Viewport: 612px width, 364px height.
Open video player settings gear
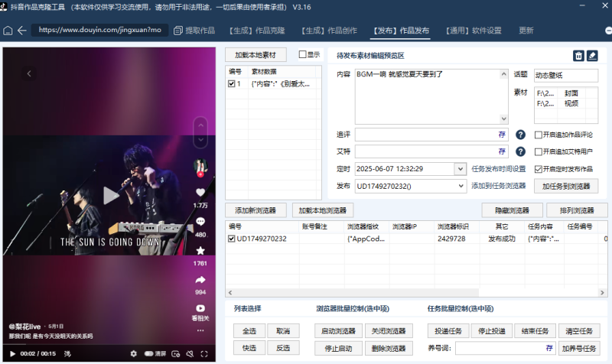(x=133, y=354)
